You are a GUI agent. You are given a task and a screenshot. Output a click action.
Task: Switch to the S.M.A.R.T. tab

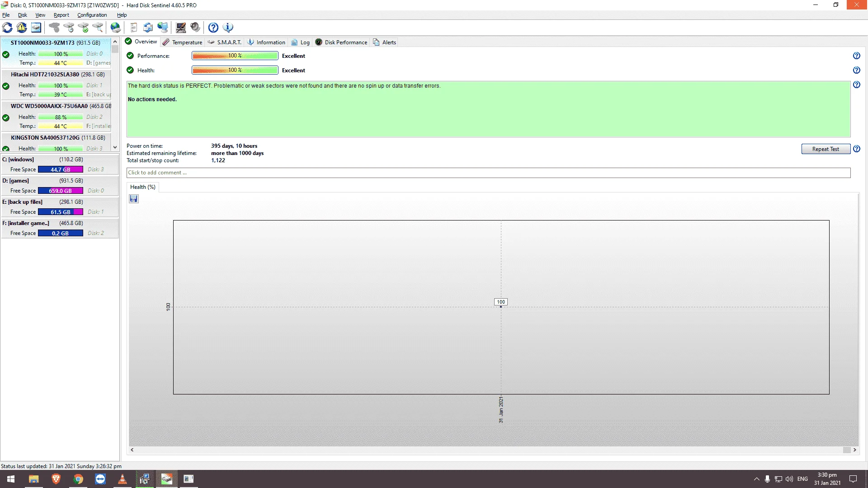click(x=225, y=42)
